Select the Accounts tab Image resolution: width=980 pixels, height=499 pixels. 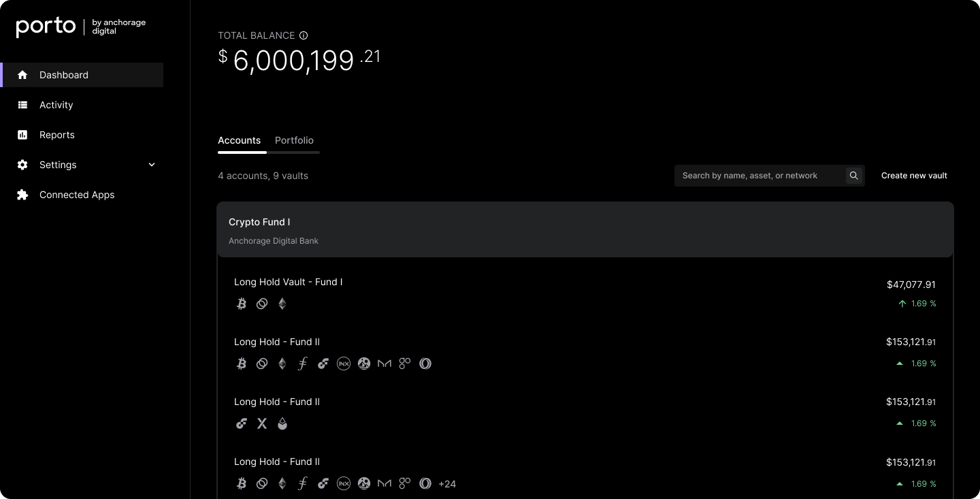point(239,140)
